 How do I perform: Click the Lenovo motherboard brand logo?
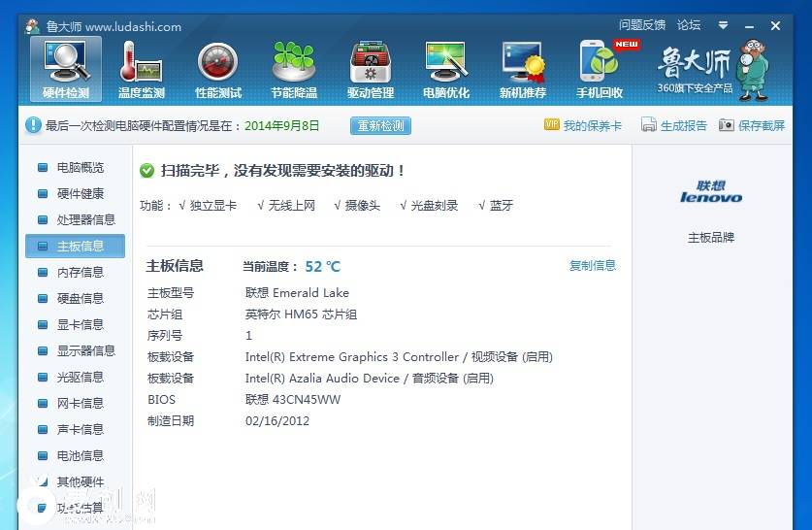click(710, 192)
